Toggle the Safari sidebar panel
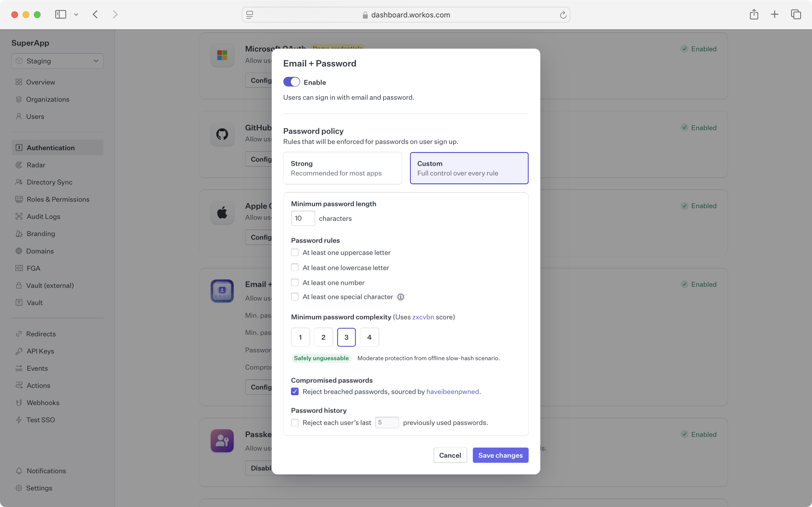 click(x=60, y=14)
